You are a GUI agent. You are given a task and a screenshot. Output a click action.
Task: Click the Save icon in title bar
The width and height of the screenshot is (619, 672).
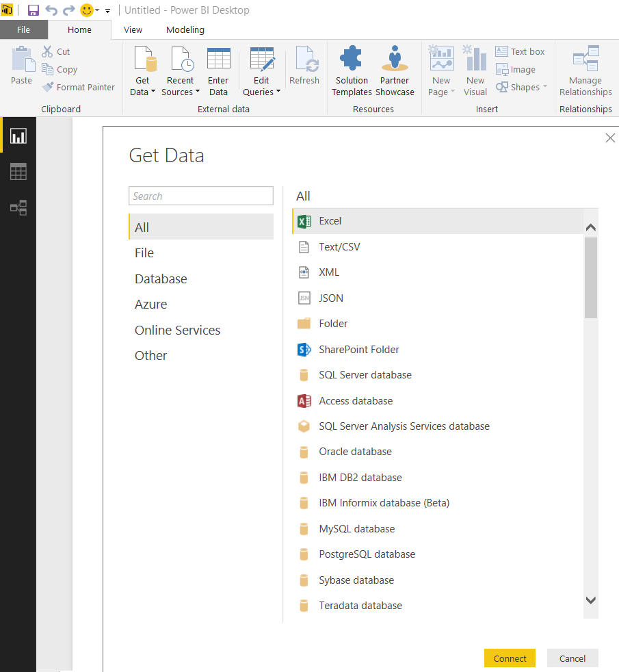pyautogui.click(x=33, y=10)
